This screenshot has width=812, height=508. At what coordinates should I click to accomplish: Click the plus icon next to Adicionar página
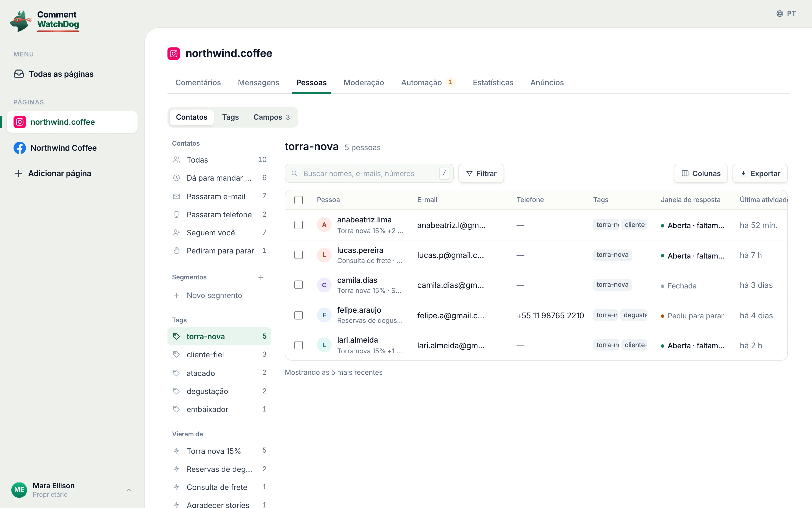tap(18, 173)
